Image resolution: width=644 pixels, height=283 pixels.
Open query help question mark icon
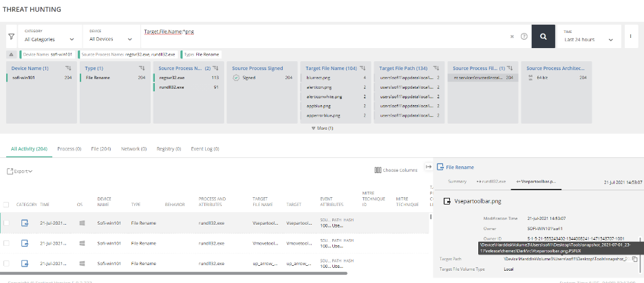coord(524,37)
